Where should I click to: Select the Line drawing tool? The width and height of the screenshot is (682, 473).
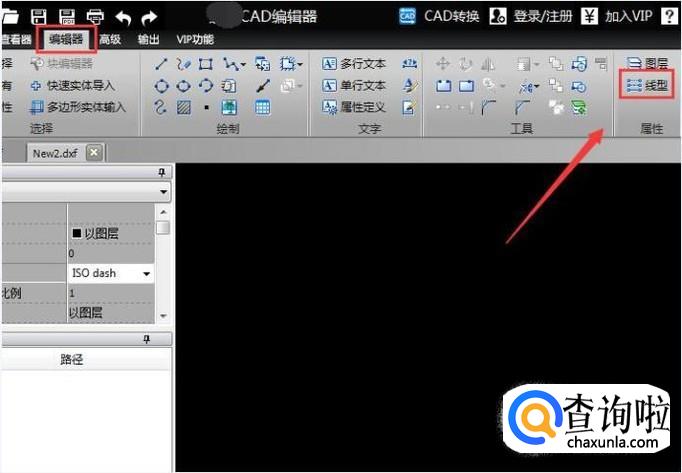tap(161, 64)
